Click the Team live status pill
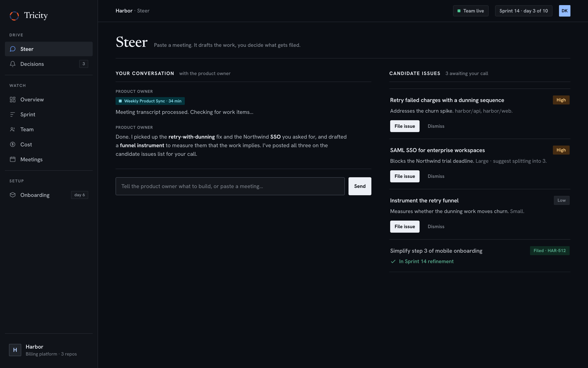This screenshot has width=588, height=368. (x=471, y=11)
